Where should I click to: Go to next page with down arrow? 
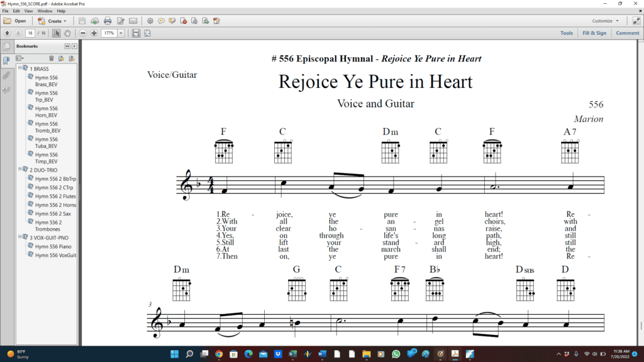[18, 33]
